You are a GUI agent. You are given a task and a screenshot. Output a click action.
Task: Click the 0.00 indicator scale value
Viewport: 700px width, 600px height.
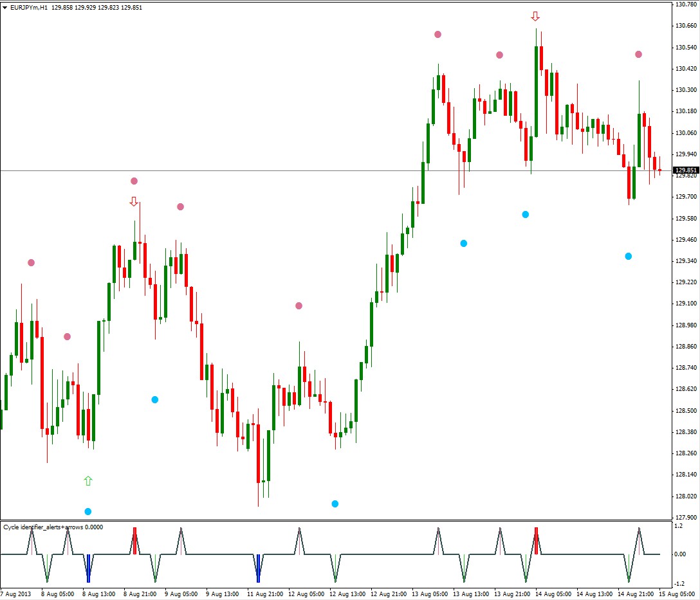(680, 554)
